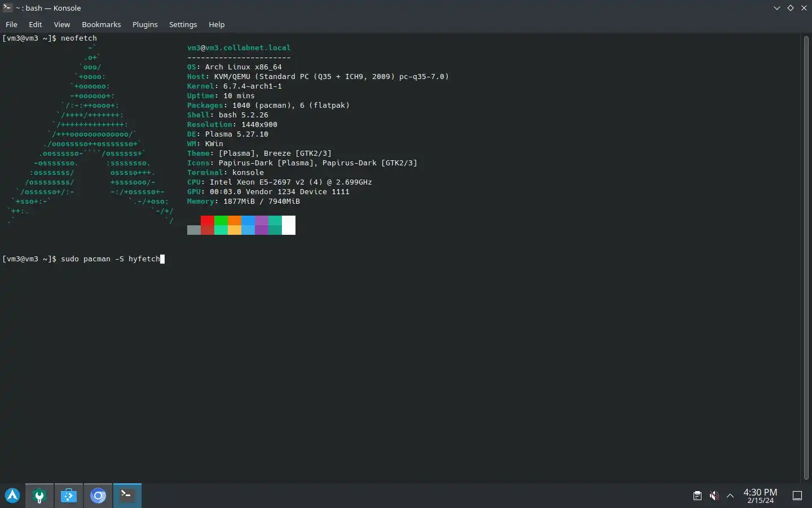Click the 'Icons: Papirus-Dark' line

point(302,163)
